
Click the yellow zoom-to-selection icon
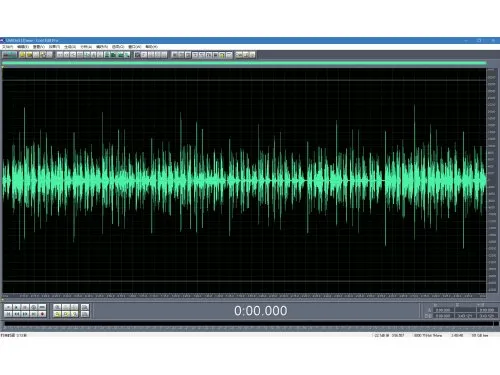coord(57,314)
